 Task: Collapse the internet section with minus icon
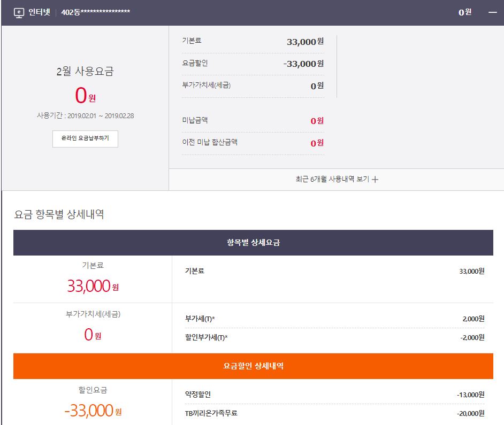tap(492, 12)
